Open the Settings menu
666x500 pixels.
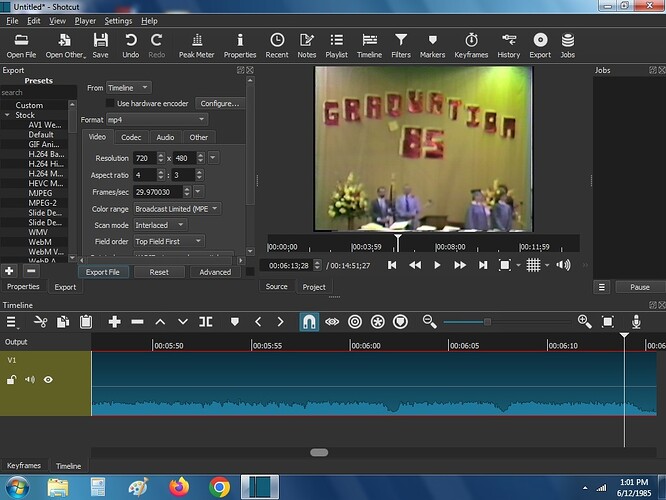pyautogui.click(x=118, y=21)
